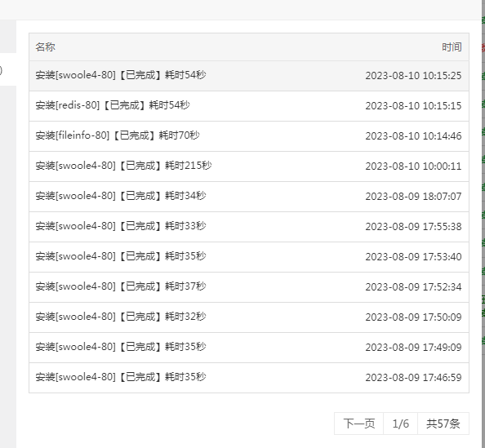Click the 共57条 total count label
The height and width of the screenshot is (448, 485).
443,424
